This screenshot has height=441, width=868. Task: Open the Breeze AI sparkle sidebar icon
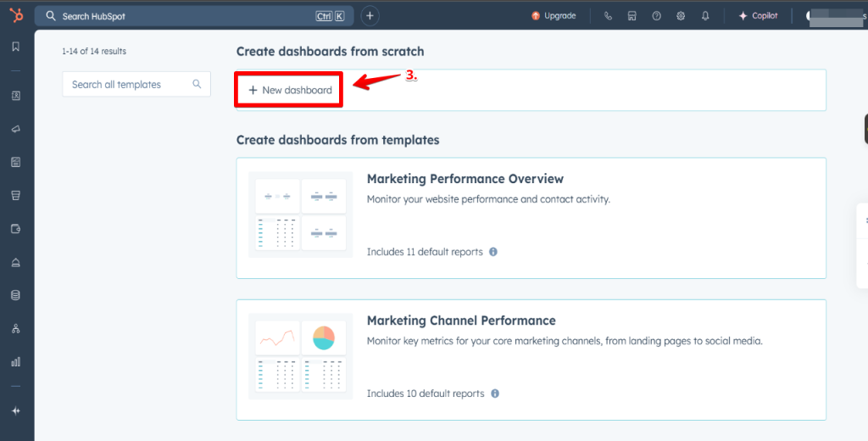coord(15,411)
